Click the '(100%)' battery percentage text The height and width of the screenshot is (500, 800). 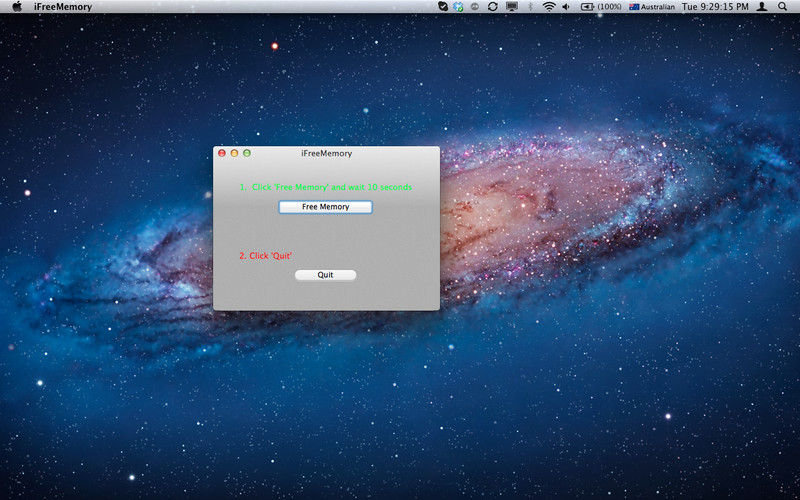609,7
